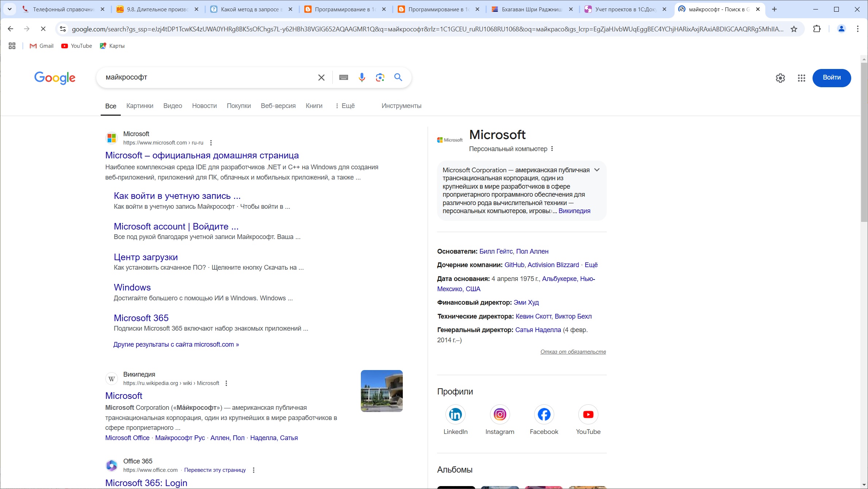This screenshot has width=868, height=489.
Task: Open the Chrome profile avatar
Action: click(841, 29)
